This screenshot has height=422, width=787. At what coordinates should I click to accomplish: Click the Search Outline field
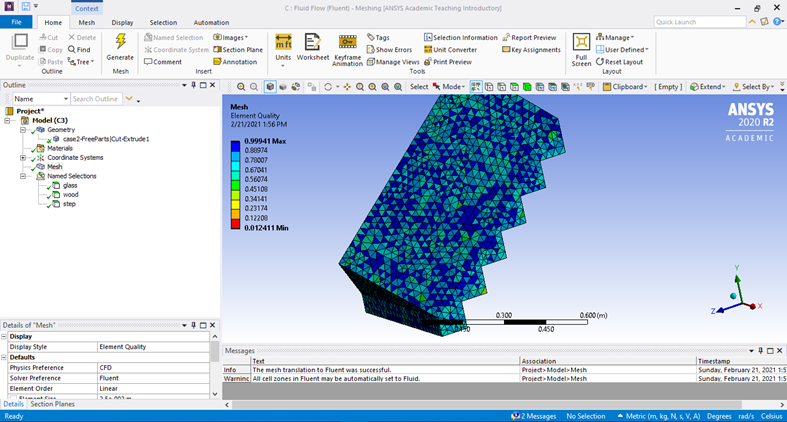(97, 99)
